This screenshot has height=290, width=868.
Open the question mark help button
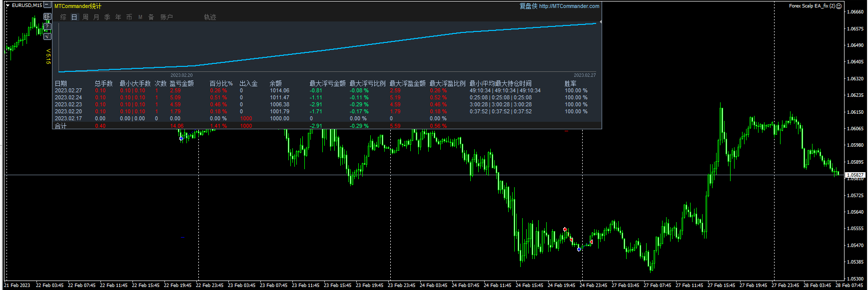pyautogui.click(x=47, y=26)
